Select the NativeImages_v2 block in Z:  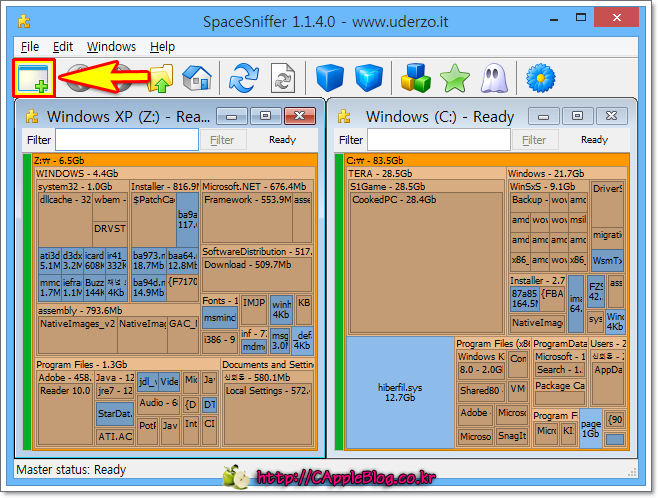coord(78,335)
